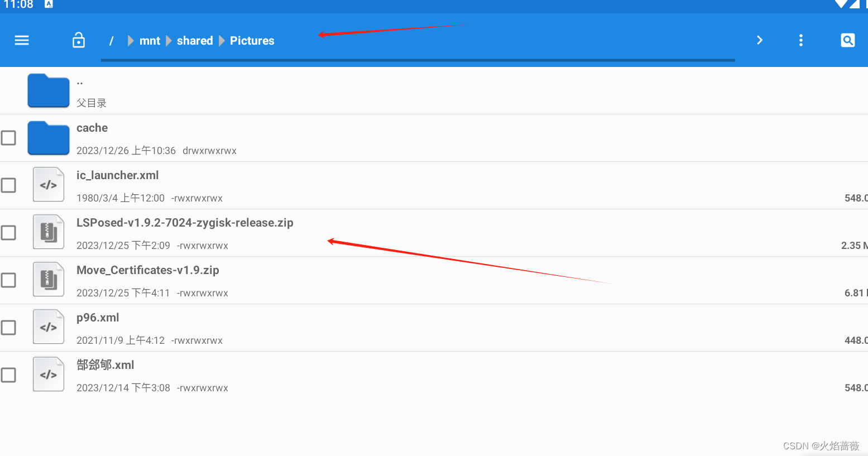868x456 pixels.
Task: Click cache date 2023/12/26 上午10:36
Action: [126, 151]
